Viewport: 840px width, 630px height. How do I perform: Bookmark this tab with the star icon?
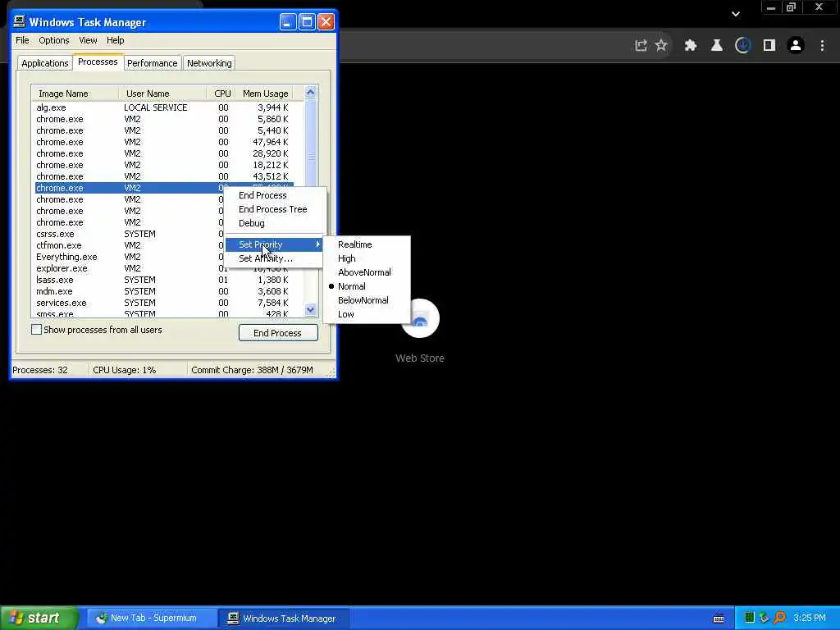point(661,46)
